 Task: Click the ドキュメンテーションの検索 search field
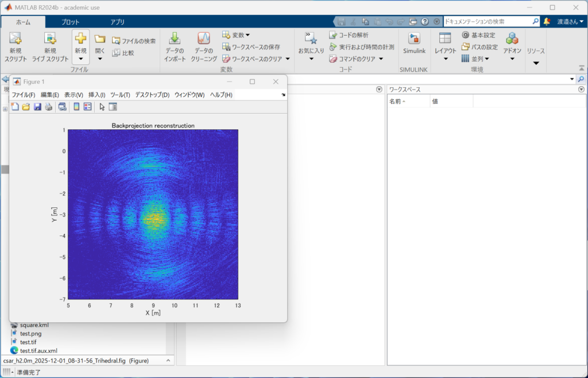(487, 21)
